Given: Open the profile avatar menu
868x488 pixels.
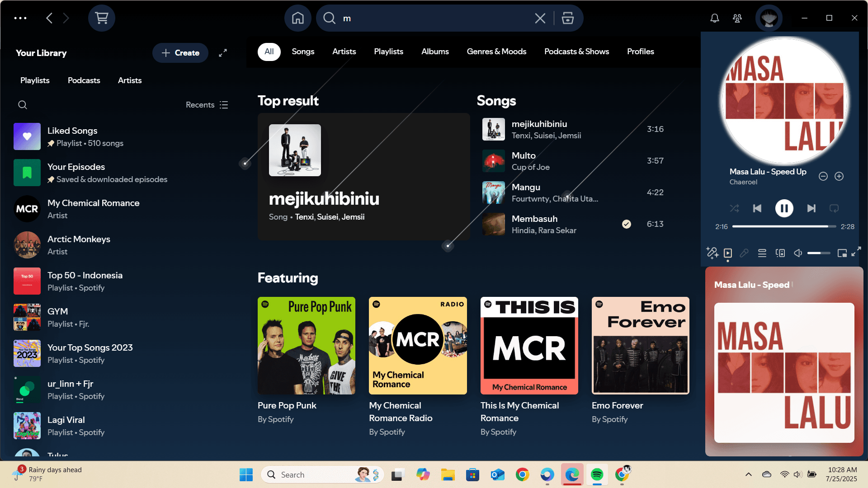Looking at the screenshot, I should pyautogui.click(x=769, y=18).
